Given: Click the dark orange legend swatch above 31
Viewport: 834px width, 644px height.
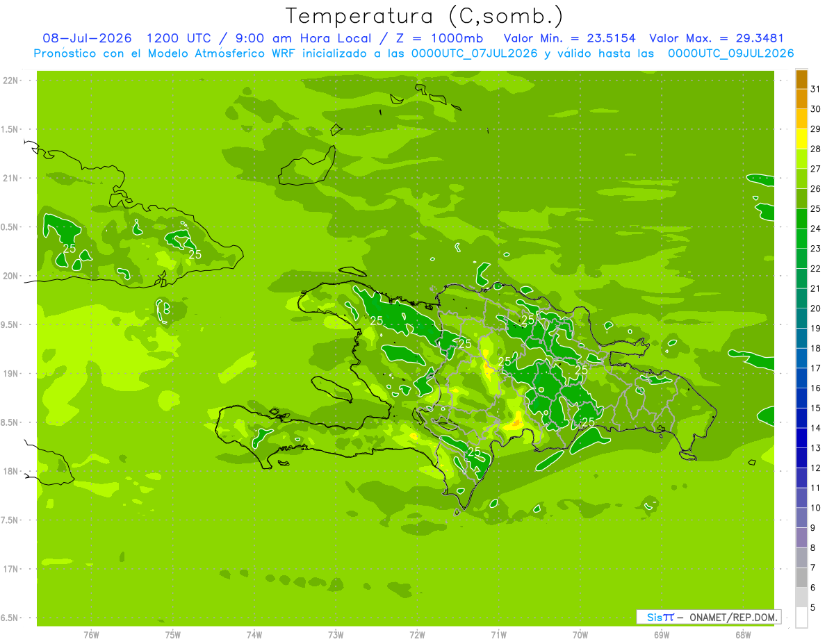Looking at the screenshot, I should click(801, 79).
